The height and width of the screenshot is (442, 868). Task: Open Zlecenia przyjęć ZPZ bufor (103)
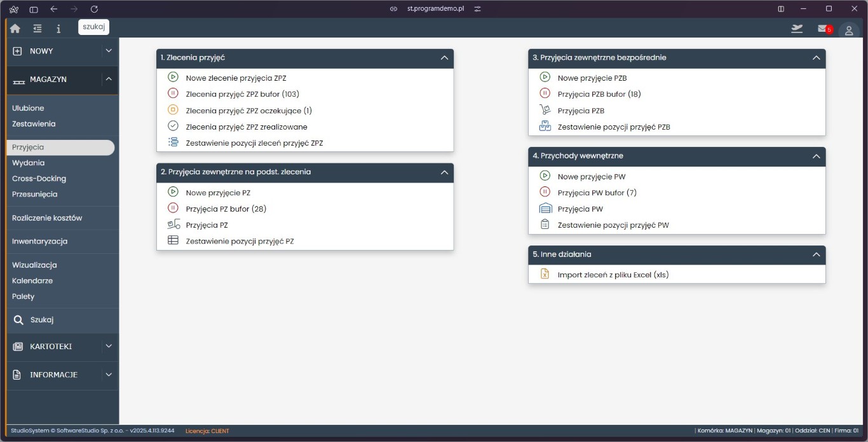(x=242, y=94)
